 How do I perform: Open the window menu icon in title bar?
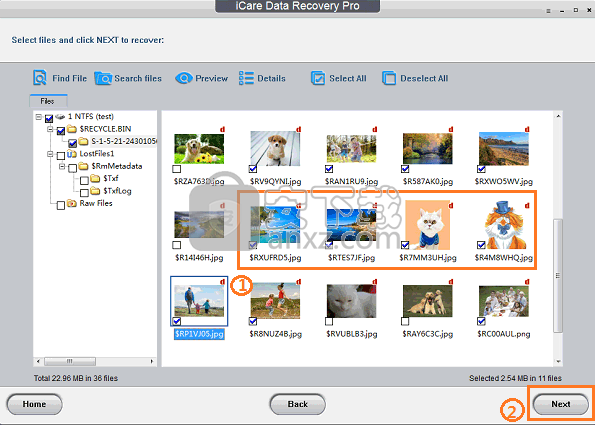[549, 11]
